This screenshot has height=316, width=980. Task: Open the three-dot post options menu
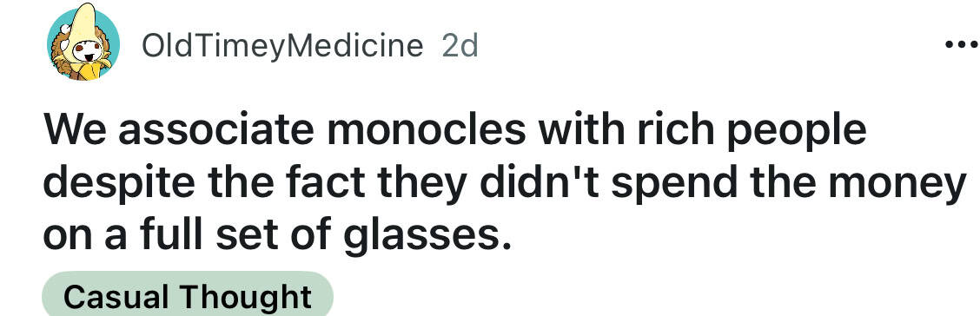point(962,45)
